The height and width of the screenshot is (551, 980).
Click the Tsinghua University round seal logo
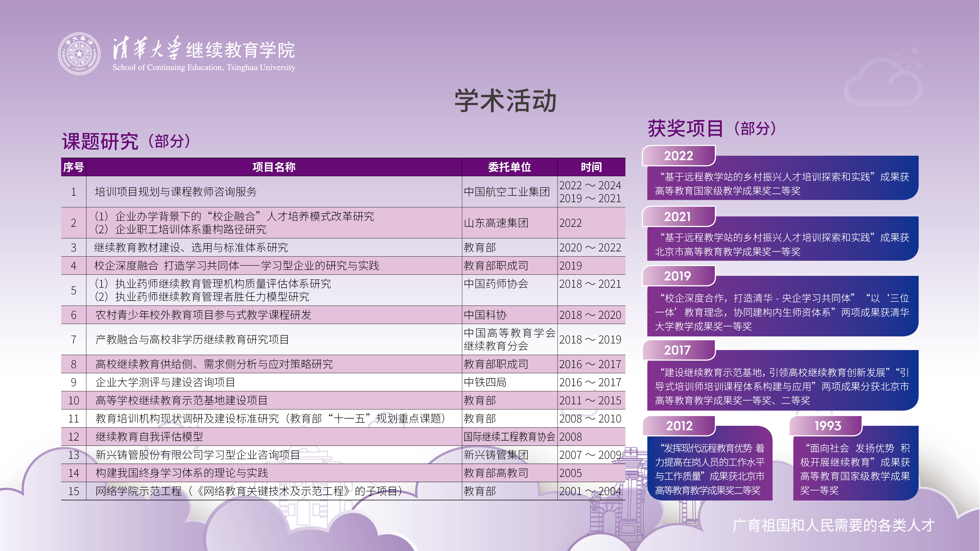click(79, 54)
